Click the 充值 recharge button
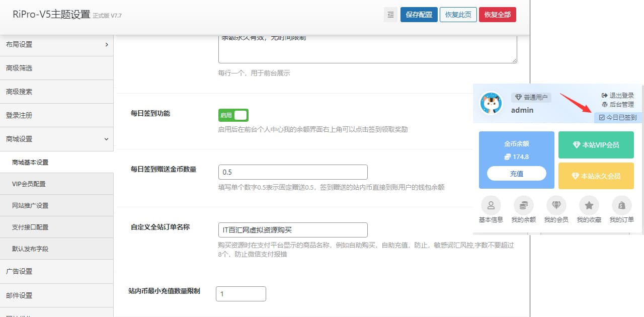 tap(516, 173)
